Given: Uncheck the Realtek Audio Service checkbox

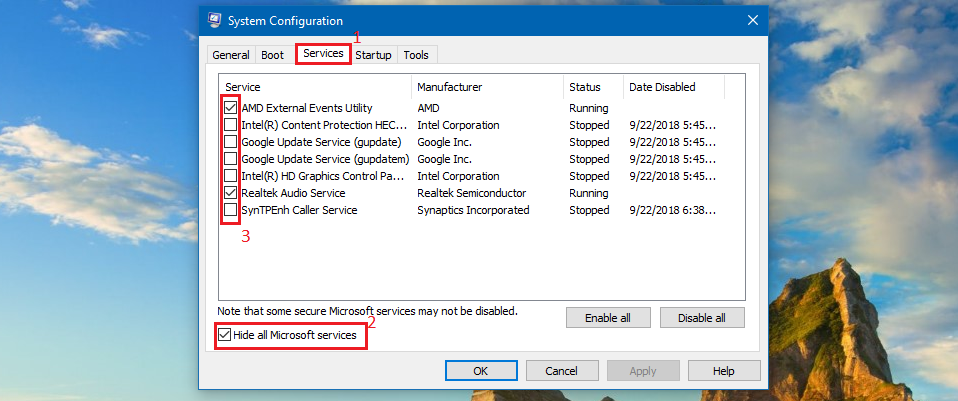Looking at the screenshot, I should 231,193.
